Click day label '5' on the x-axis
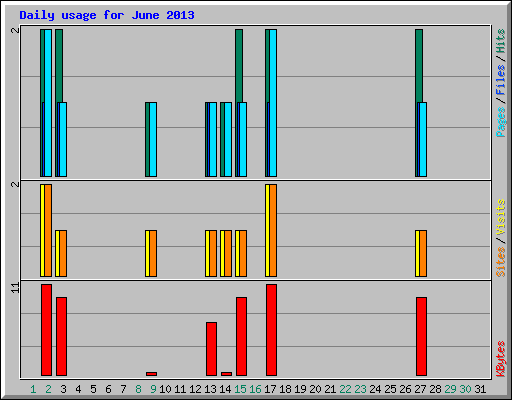 pyautogui.click(x=93, y=389)
